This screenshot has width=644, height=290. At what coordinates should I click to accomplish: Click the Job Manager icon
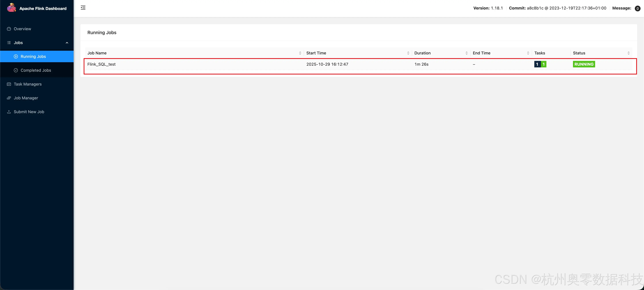click(9, 98)
